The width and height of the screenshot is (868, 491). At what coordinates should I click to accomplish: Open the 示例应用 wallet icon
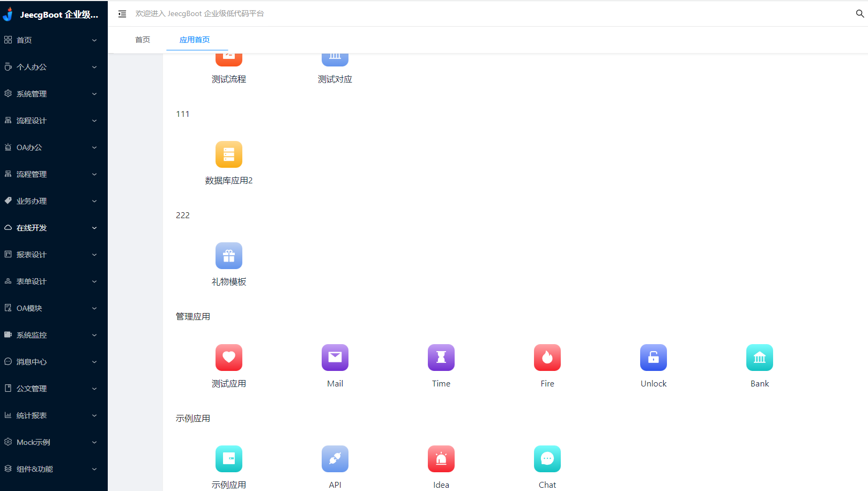coord(229,459)
